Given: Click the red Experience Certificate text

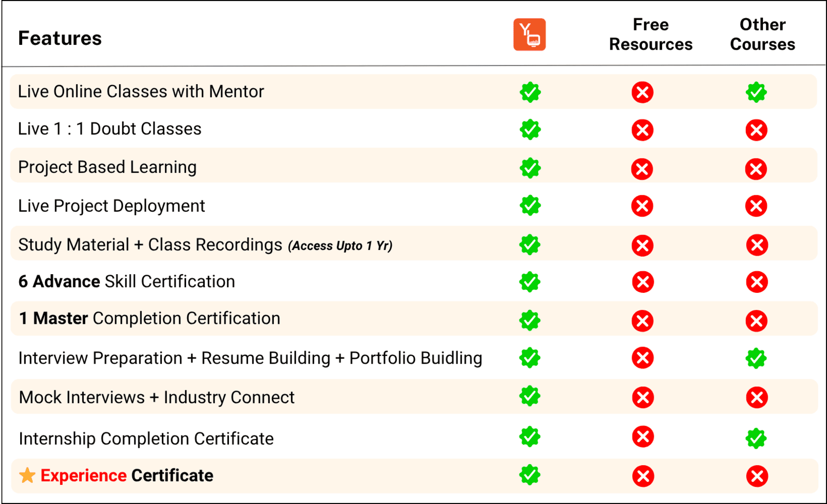Looking at the screenshot, I should (x=83, y=476).
